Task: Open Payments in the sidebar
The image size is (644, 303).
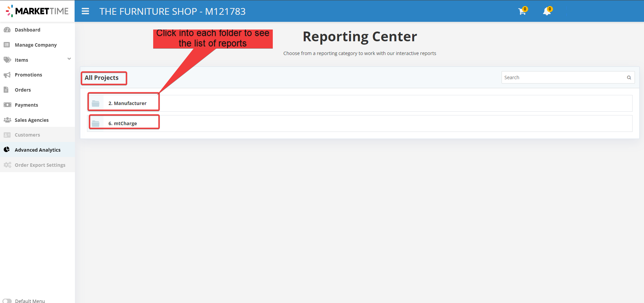Action: tap(26, 105)
